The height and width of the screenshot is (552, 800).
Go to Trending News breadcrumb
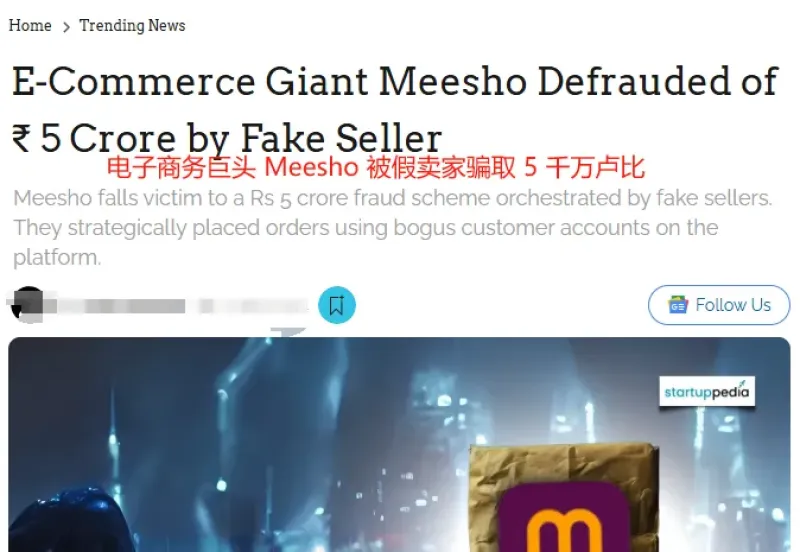point(132,26)
